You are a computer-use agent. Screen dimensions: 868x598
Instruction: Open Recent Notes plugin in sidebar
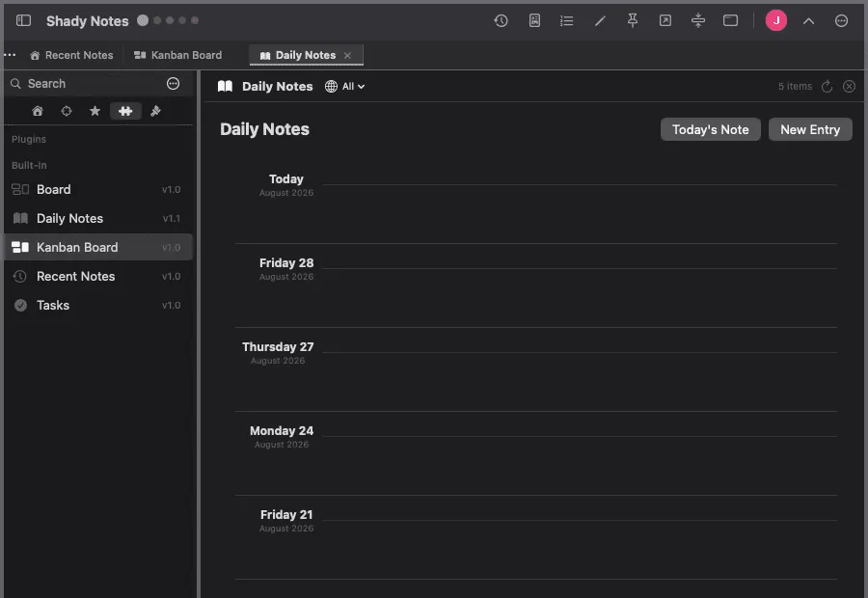coord(98,276)
